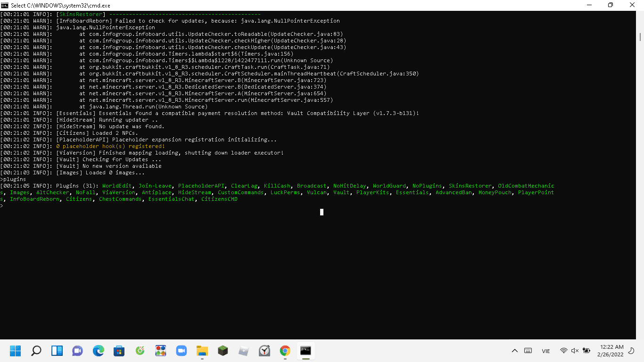This screenshot has height=362, width=644.
Task: Open clock and calendar flyout
Action: click(610, 351)
